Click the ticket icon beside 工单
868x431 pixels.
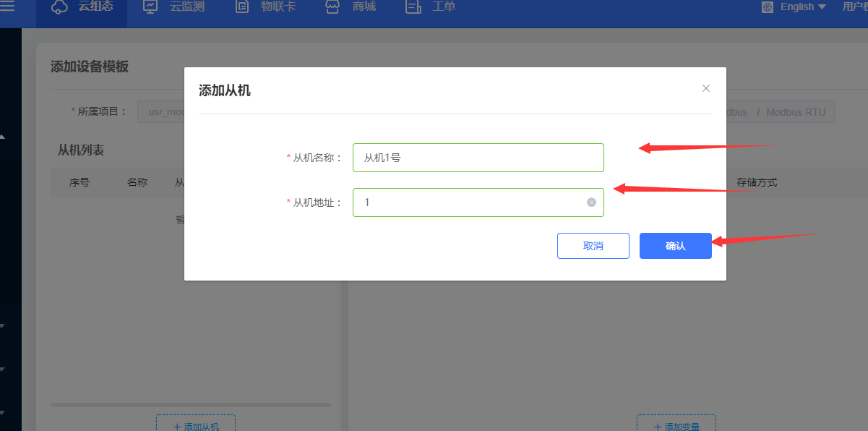point(413,7)
